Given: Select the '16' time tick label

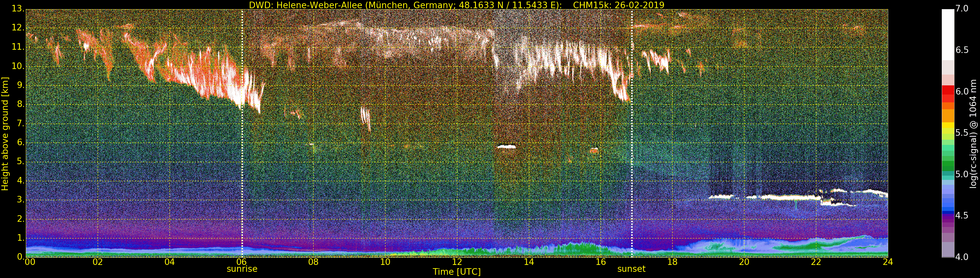Looking at the screenshot, I should (x=601, y=262).
